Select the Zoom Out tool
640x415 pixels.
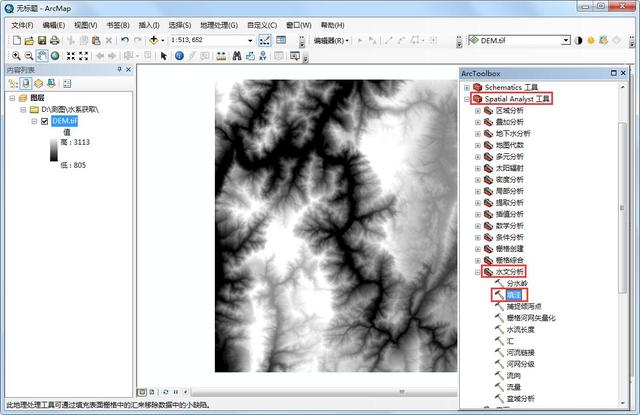tap(29, 56)
